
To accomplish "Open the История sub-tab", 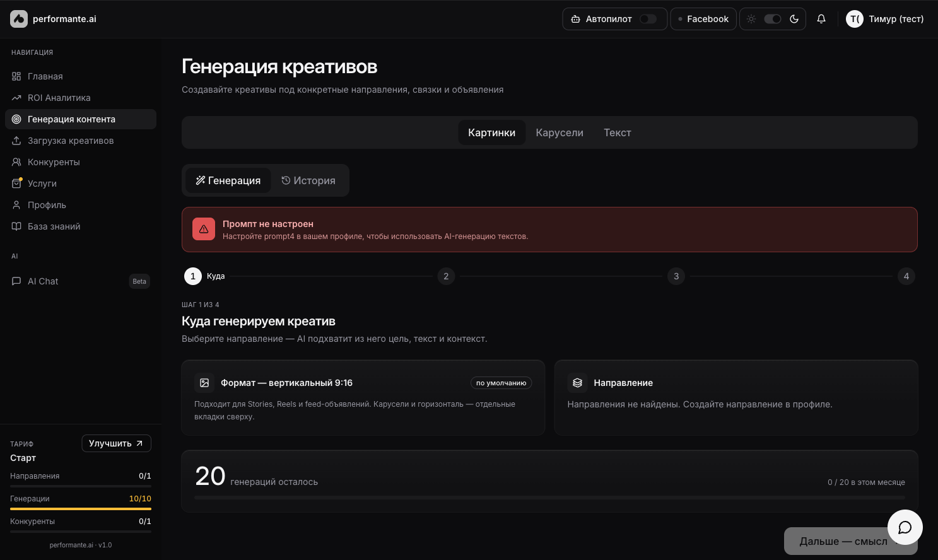I will coord(308,180).
